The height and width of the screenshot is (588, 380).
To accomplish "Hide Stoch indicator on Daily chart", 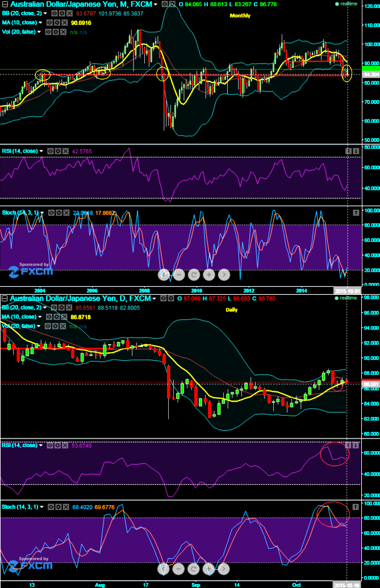I will pyautogui.click(x=51, y=507).
